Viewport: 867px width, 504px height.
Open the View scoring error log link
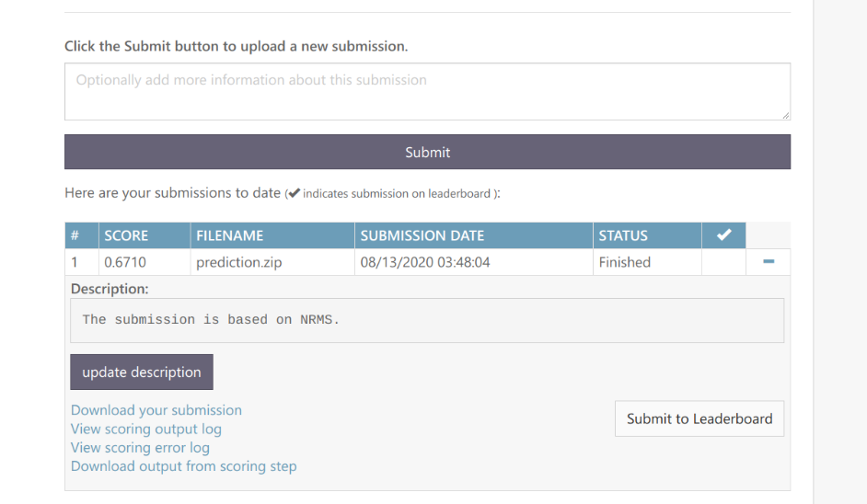point(140,448)
